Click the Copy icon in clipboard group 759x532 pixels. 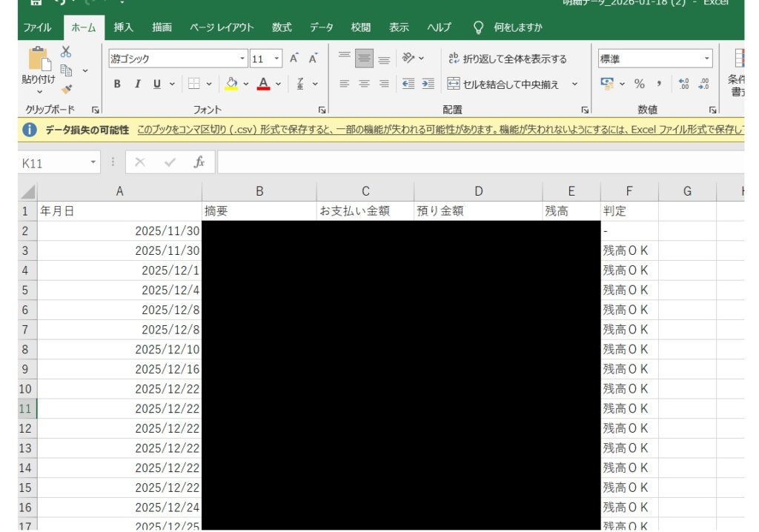click(66, 70)
